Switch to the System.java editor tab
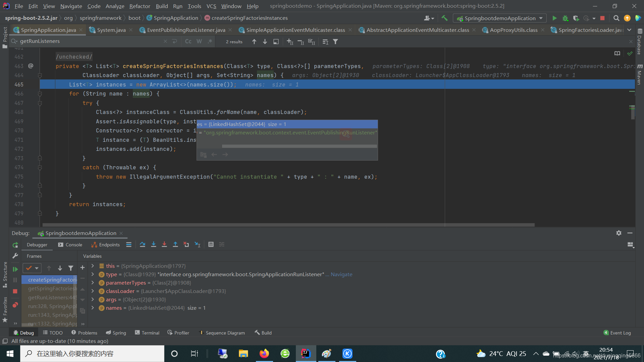 111,30
